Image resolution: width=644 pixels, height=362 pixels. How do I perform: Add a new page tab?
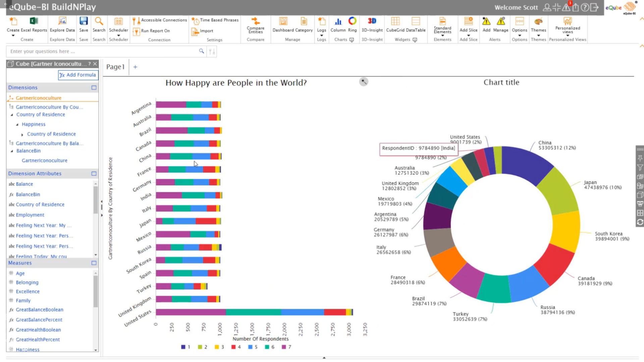[x=135, y=67]
